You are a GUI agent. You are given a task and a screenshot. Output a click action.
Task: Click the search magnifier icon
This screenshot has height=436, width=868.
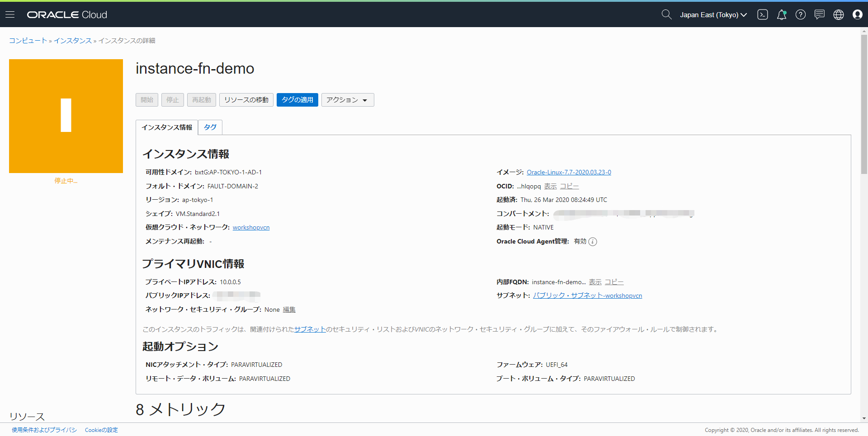[666, 15]
